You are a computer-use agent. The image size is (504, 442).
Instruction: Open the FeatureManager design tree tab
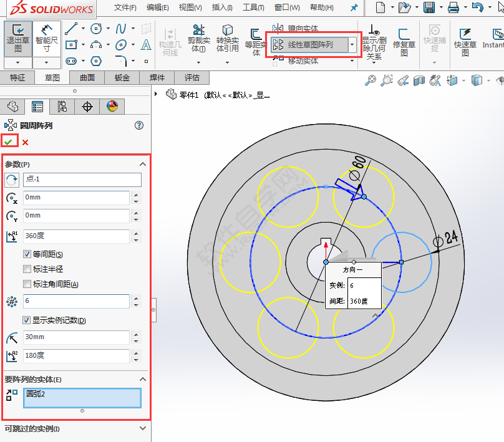click(x=13, y=107)
